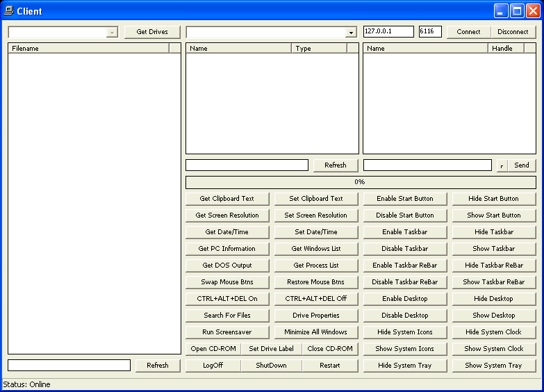The height and width of the screenshot is (392, 544).
Task: Expand the combo box left of the IP address
Action: pos(351,33)
